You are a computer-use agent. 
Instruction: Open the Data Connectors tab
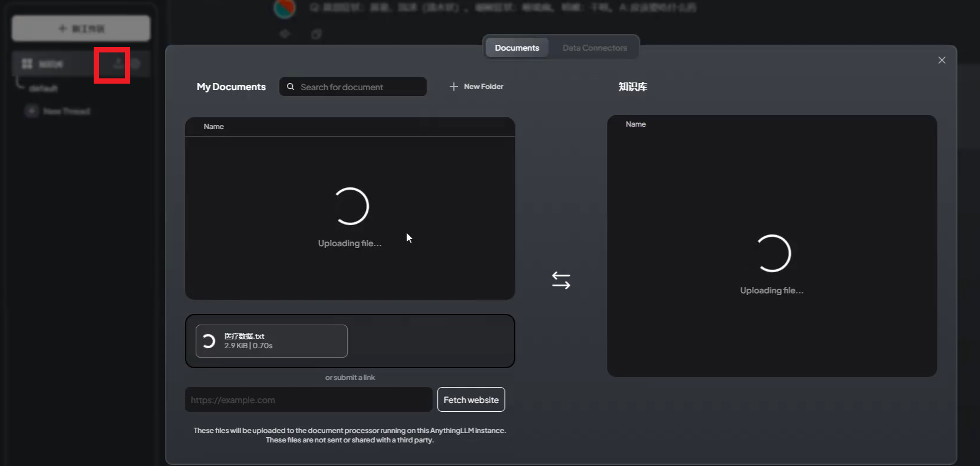point(595,48)
